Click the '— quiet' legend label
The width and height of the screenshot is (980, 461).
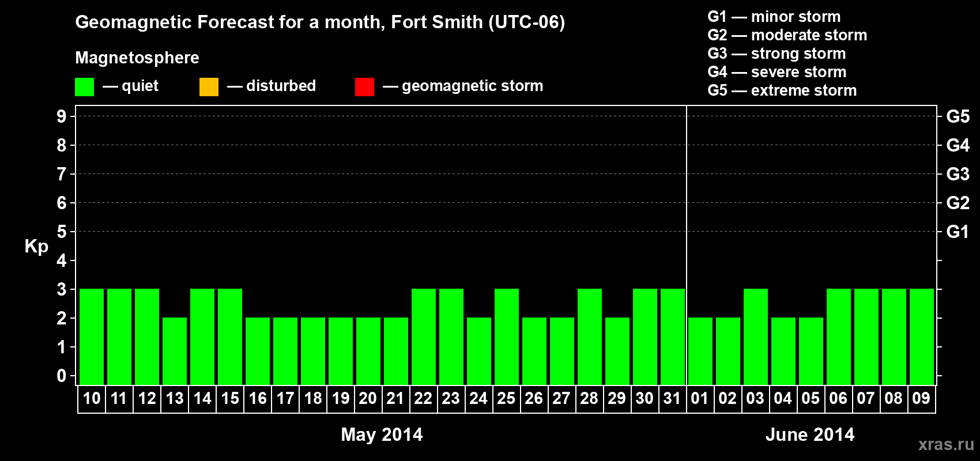pyautogui.click(x=130, y=86)
